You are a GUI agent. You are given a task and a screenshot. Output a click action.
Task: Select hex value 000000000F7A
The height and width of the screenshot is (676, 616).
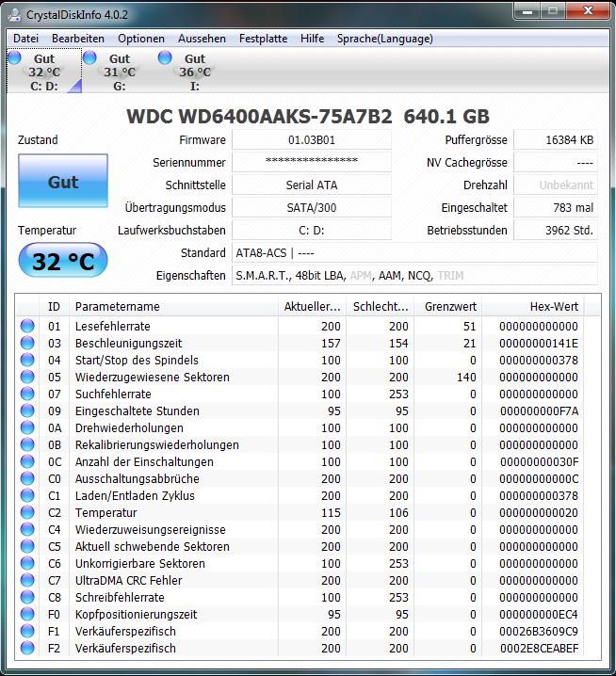pyautogui.click(x=539, y=410)
